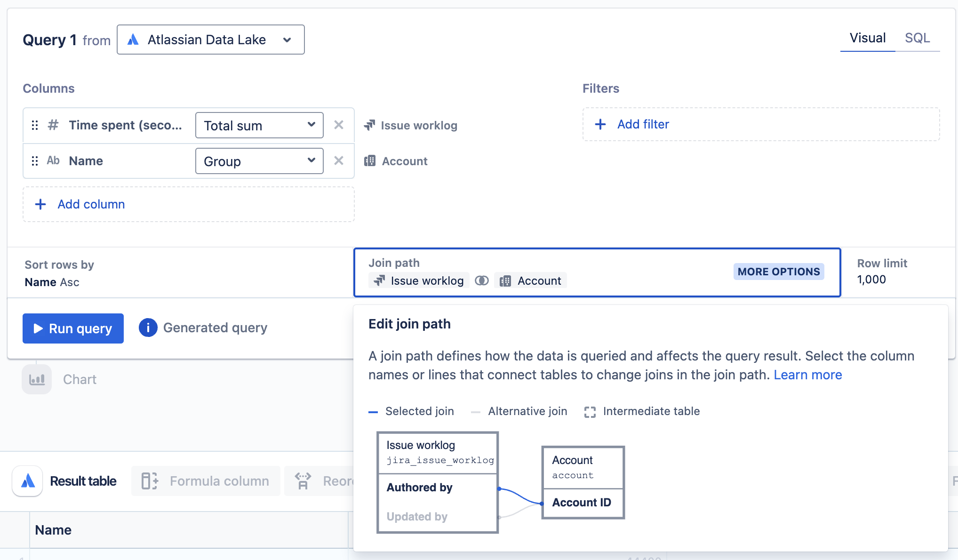Toggle the join direction switch in Join path

click(x=482, y=280)
